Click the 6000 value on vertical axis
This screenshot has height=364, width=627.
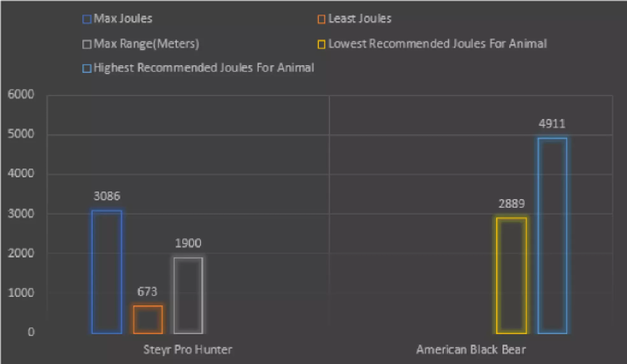pos(21,94)
